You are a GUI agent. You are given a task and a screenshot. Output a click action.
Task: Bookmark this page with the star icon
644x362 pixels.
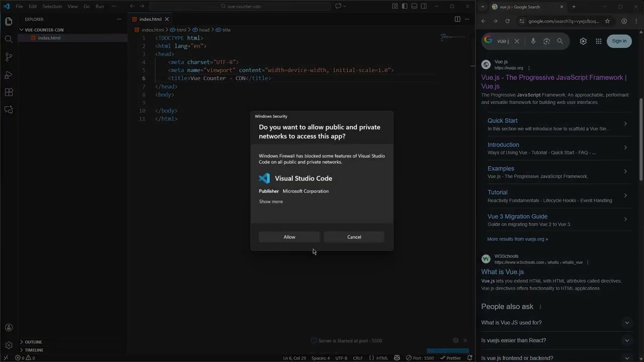607,21
